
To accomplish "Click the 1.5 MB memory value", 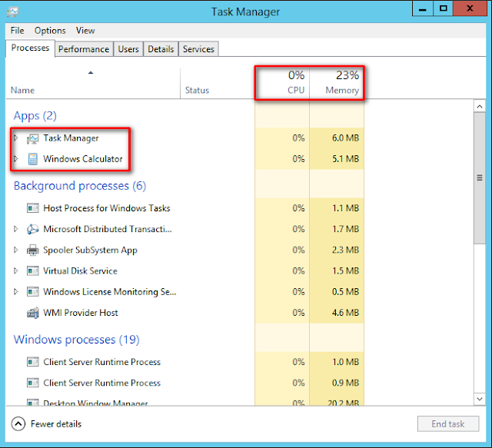I will pos(345,271).
